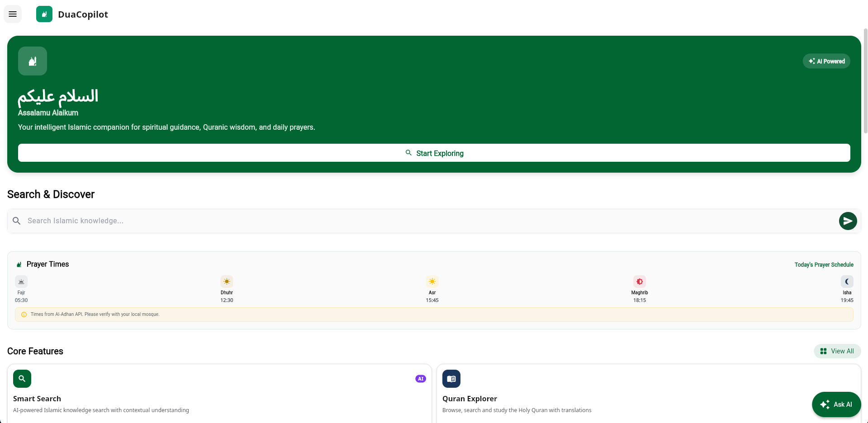The width and height of the screenshot is (868, 423).
Task: Select the Maghrib sunset icon
Action: (640, 282)
